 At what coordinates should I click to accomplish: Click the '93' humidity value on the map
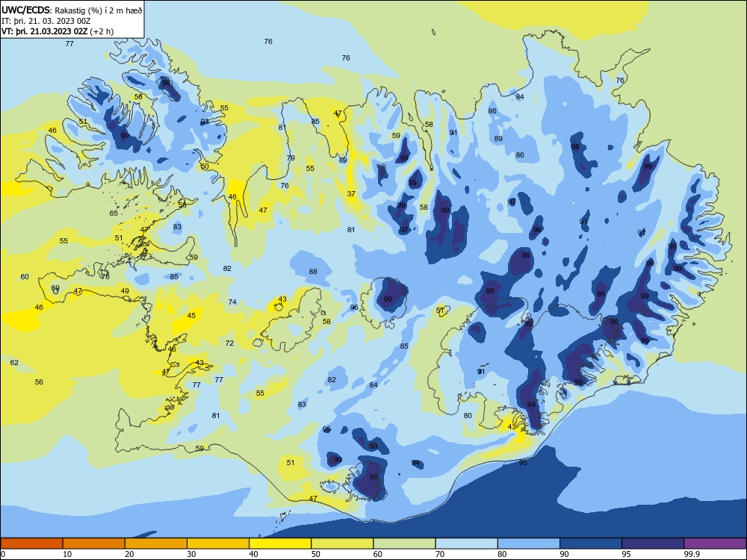click(x=205, y=122)
